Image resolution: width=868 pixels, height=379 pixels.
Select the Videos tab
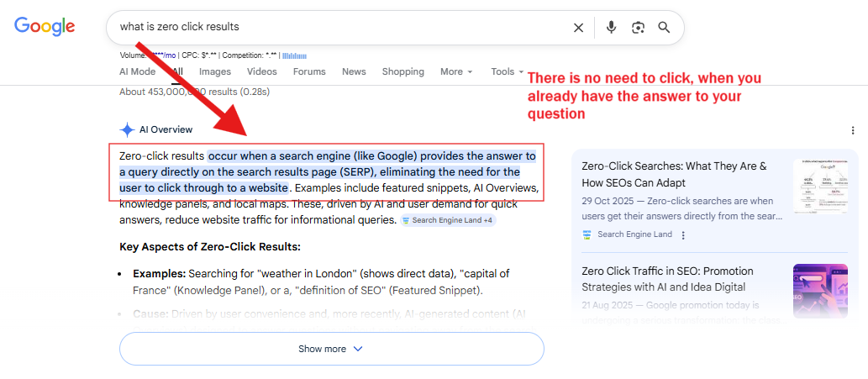pos(262,71)
